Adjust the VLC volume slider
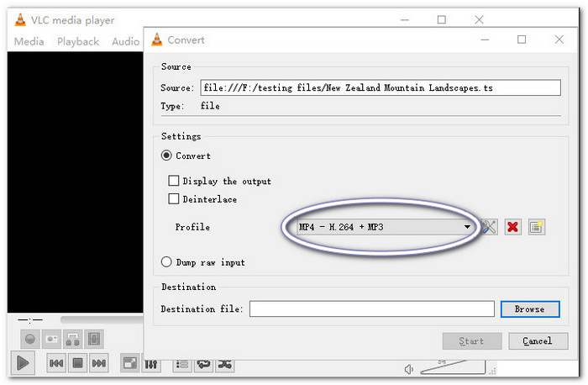588x385 pixels. coord(453,368)
